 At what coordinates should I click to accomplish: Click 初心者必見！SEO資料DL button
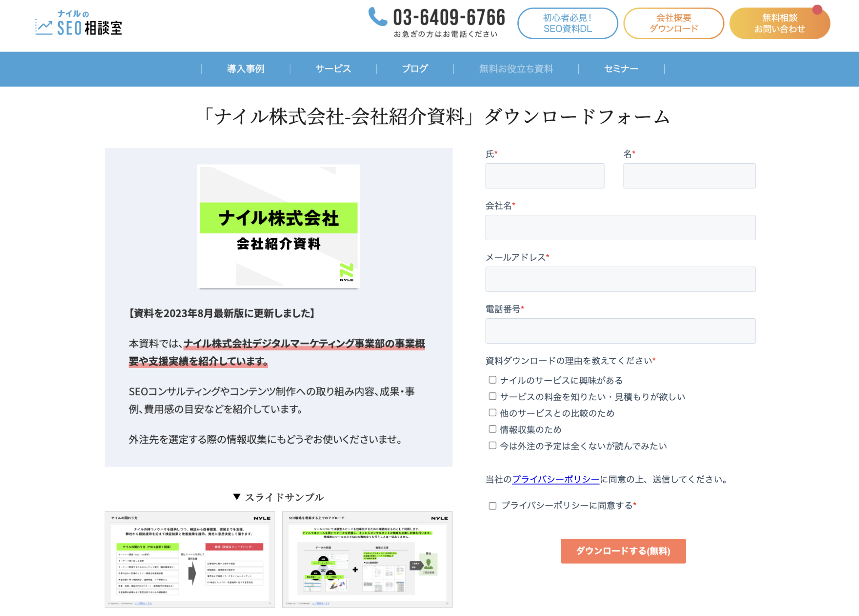click(567, 23)
